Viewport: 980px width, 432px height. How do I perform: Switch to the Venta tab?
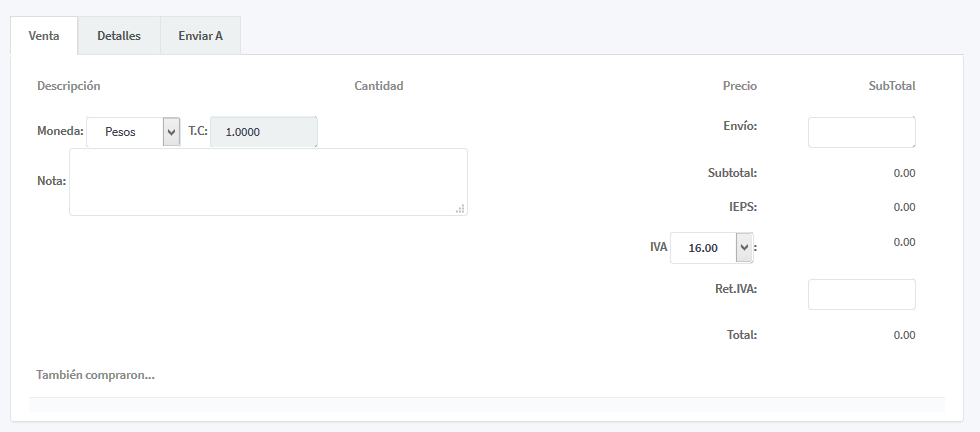(44, 36)
